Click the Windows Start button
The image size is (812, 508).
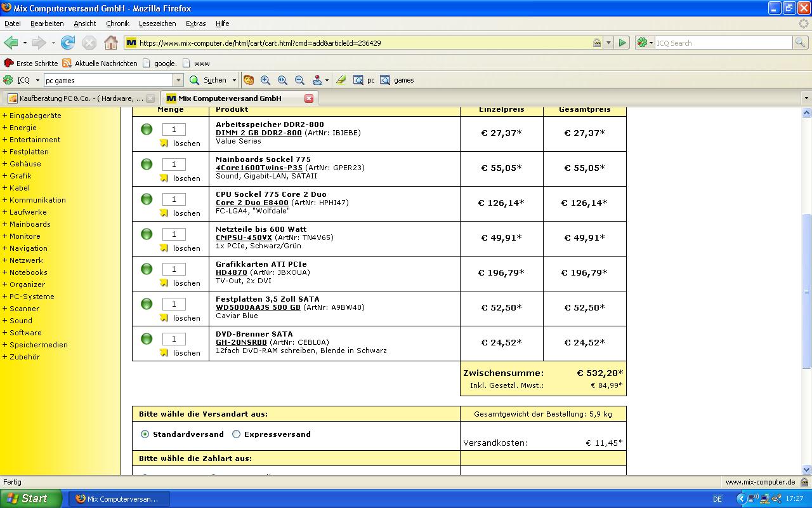(x=31, y=498)
